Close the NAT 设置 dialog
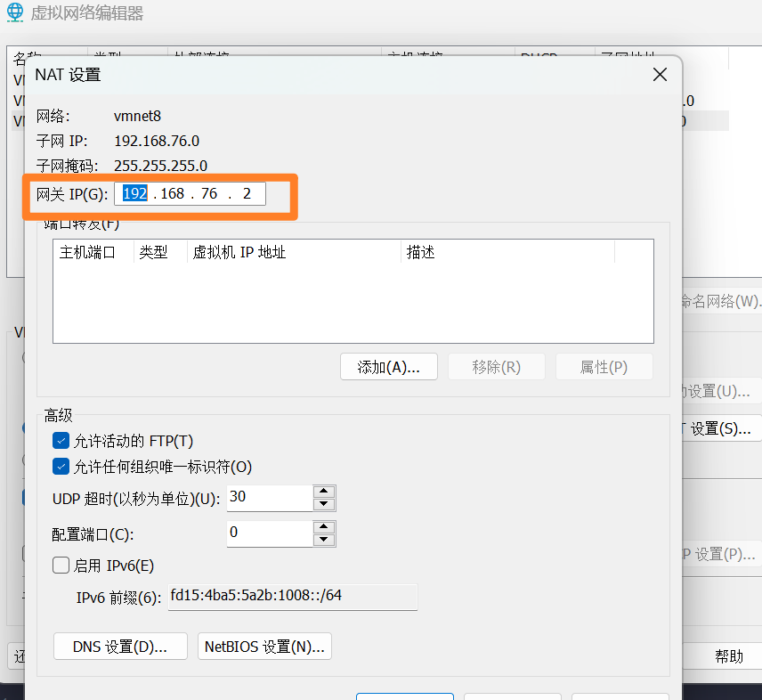Screen dimensions: 762x700 coord(660,75)
